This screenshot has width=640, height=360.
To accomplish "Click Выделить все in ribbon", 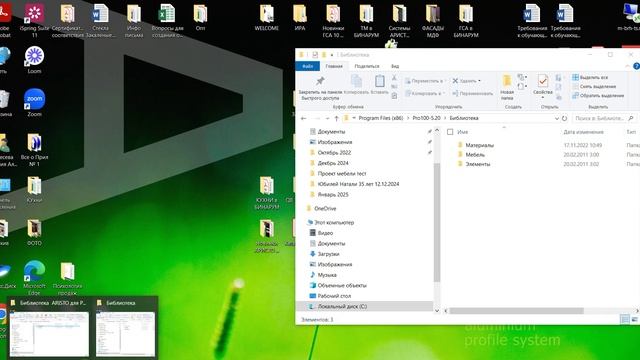I will (x=590, y=77).
